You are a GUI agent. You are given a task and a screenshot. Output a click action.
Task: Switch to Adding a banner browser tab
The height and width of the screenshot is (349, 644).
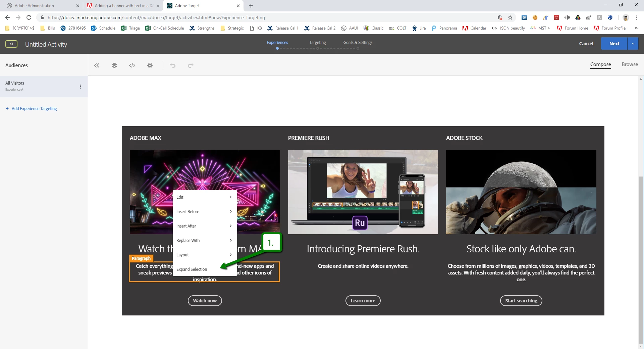(x=123, y=6)
